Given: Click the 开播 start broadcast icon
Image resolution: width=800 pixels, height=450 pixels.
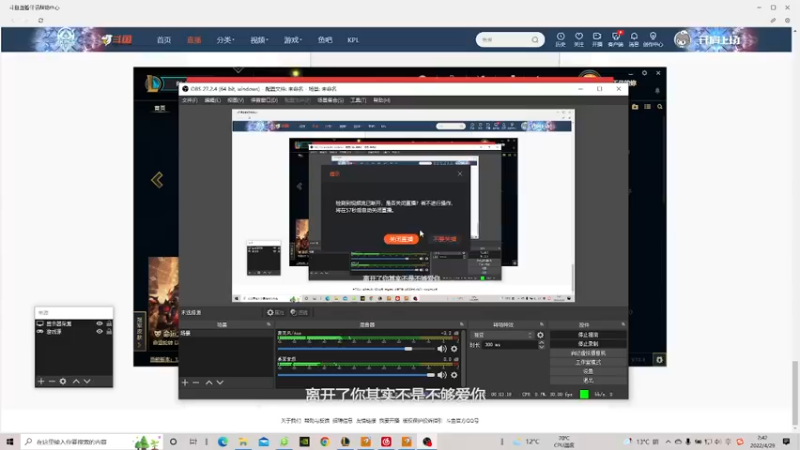Looking at the screenshot, I should (x=596, y=39).
